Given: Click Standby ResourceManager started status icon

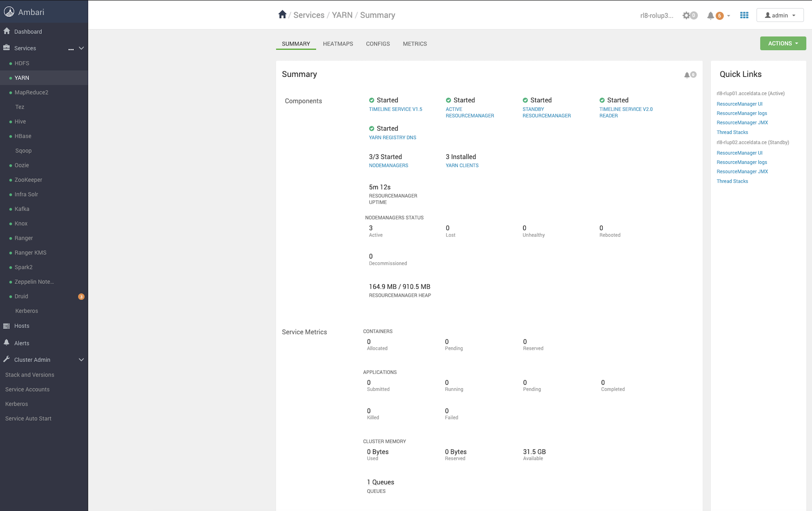Looking at the screenshot, I should [525, 100].
